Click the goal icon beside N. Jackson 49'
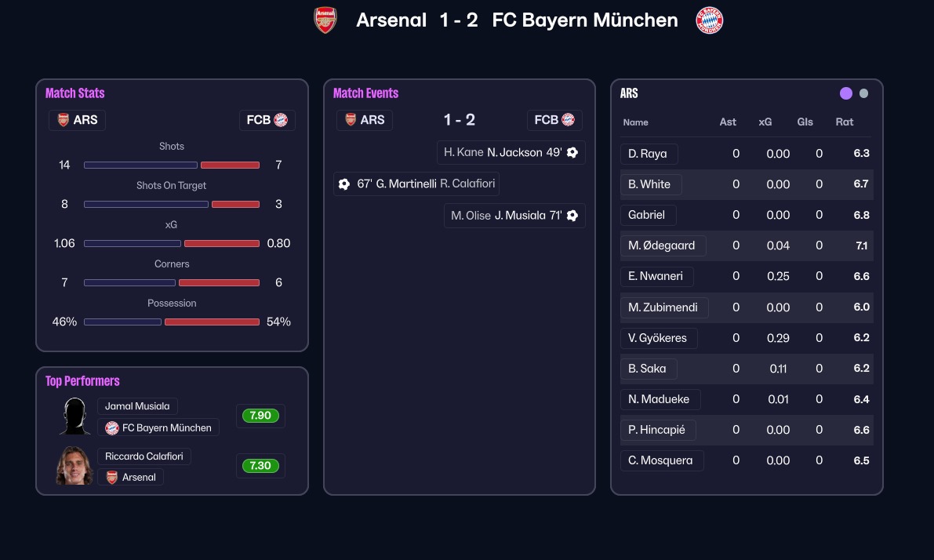Screen dimensions: 934x560 click(572, 153)
